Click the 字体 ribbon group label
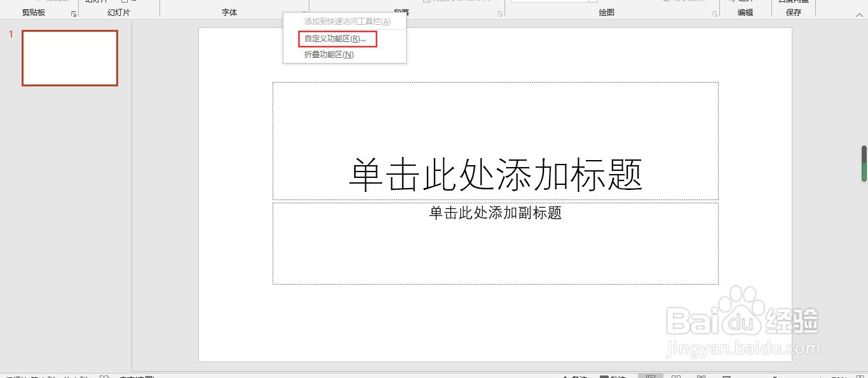868x378 pixels. [229, 13]
